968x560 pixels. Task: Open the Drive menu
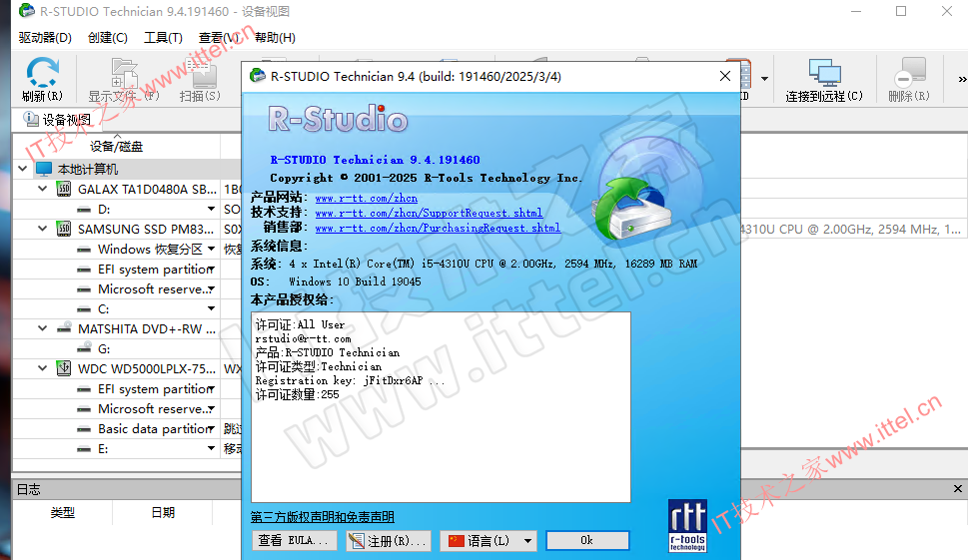[45, 38]
